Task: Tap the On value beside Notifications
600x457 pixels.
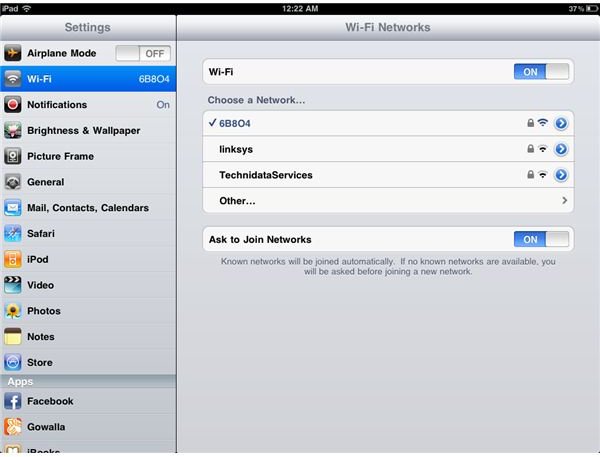Action: (163, 104)
